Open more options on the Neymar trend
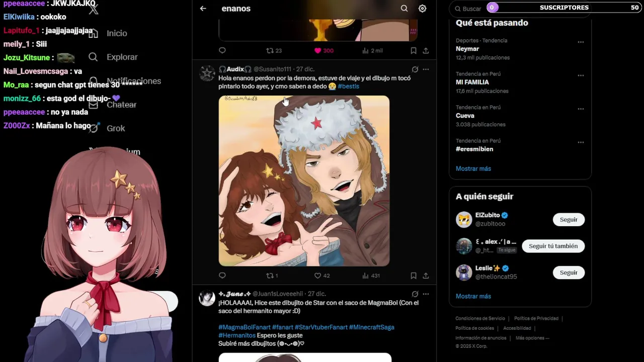The image size is (644, 362). coord(581,42)
